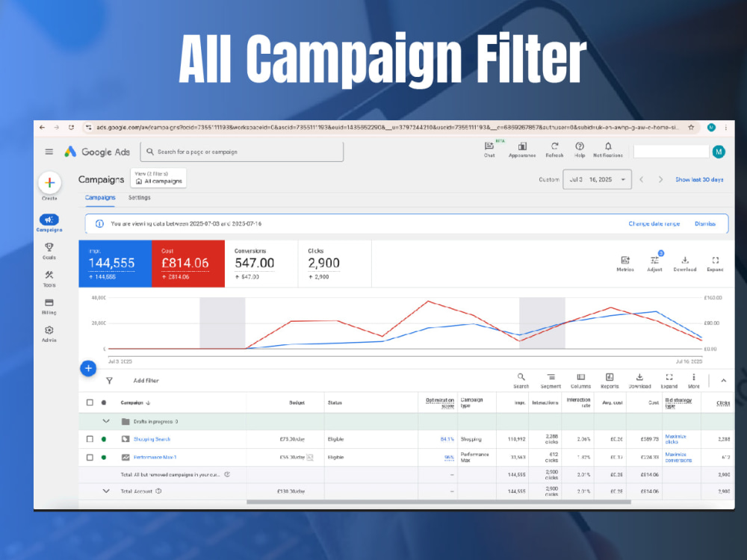Bookmark this page with the star
747x560 pixels.
(691, 128)
